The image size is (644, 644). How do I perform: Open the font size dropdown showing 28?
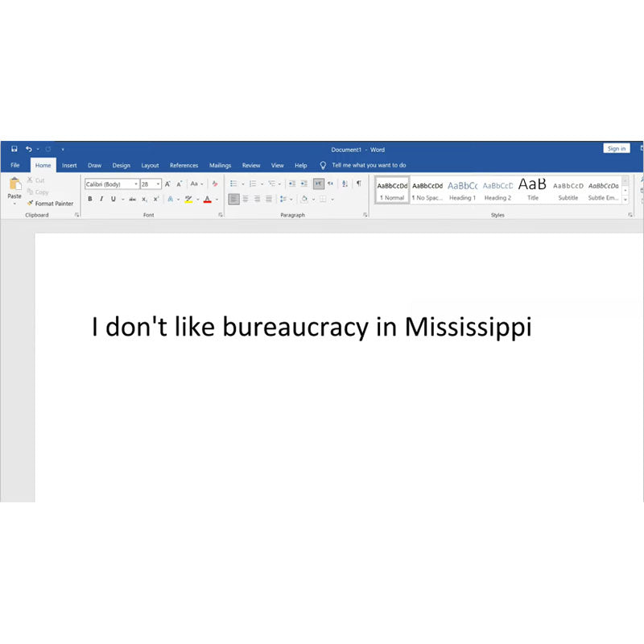pyautogui.click(x=159, y=184)
